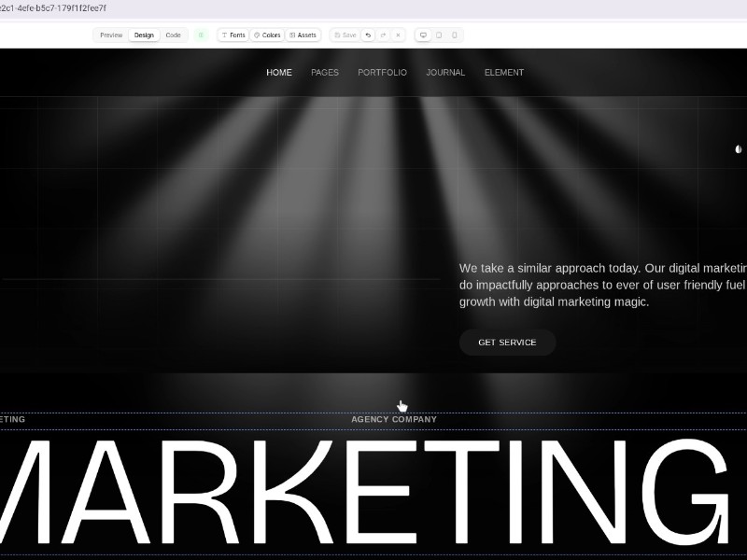
Task: Click the green indicator icon beside the Code tab
Action: [x=201, y=35]
